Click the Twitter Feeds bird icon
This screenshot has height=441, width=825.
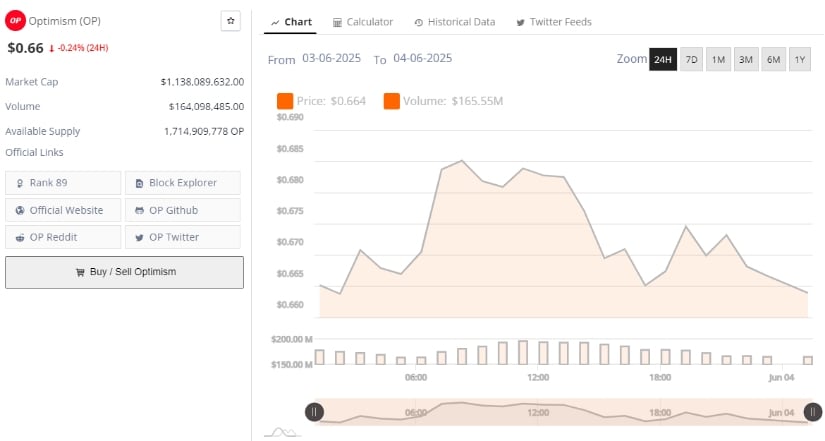[520, 23]
